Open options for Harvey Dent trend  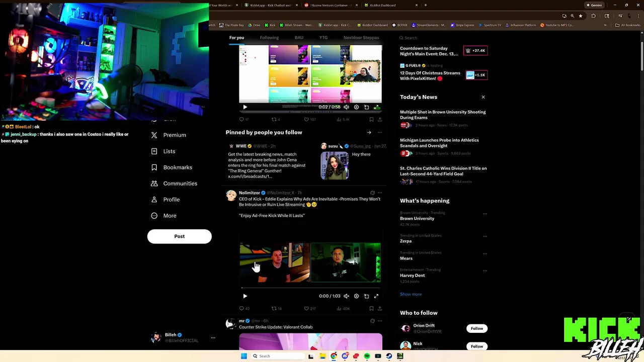point(485,270)
